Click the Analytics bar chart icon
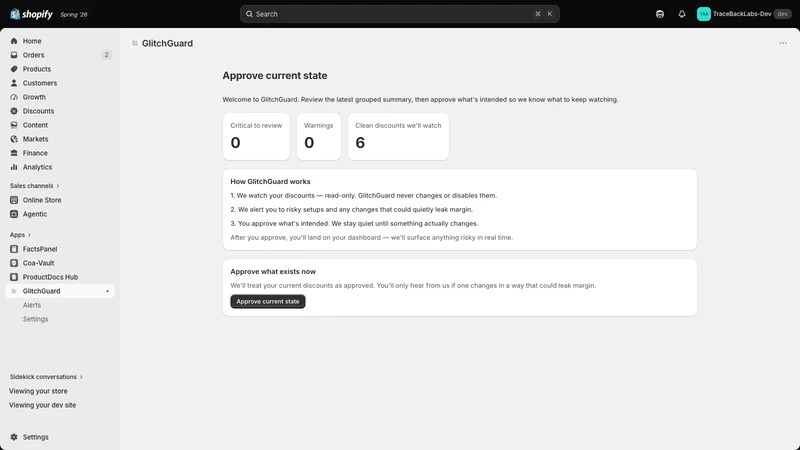 tap(14, 167)
